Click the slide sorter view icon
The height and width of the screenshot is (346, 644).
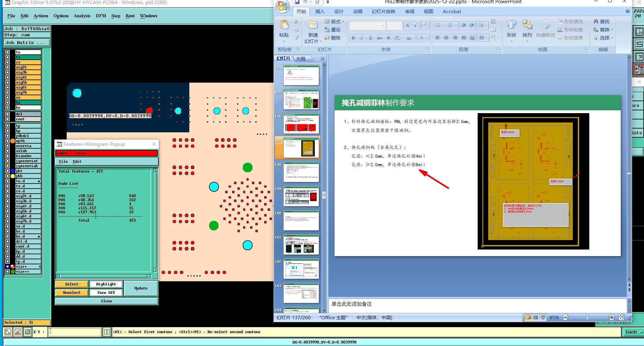[x=536, y=318]
